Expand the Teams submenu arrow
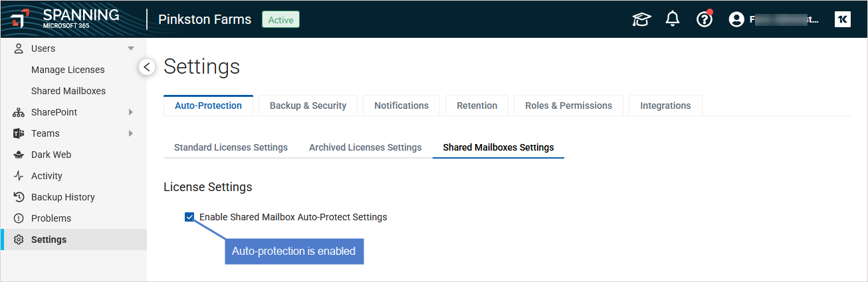Viewport: 868px width, 282px height. click(x=131, y=133)
